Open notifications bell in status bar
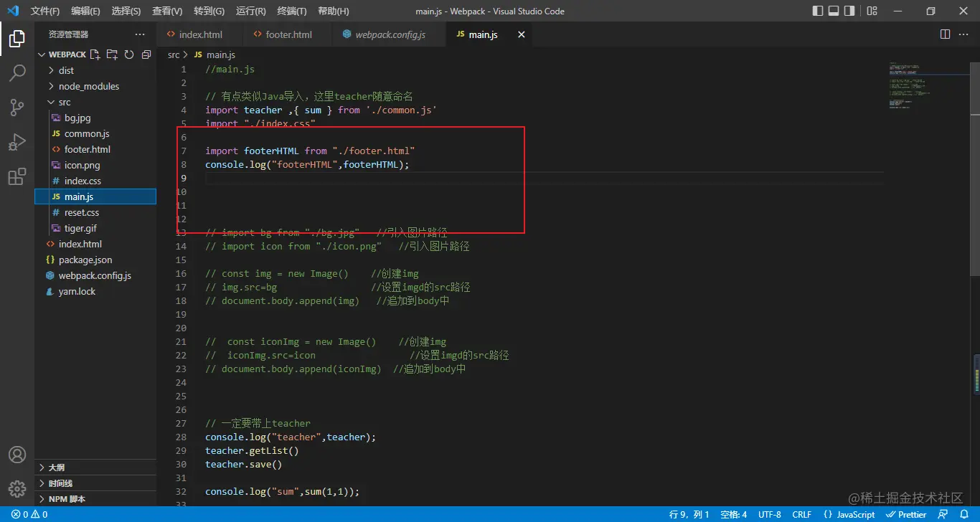 click(x=965, y=514)
